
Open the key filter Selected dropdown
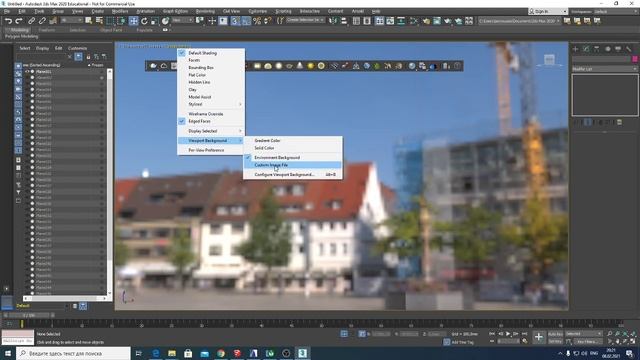(583, 334)
